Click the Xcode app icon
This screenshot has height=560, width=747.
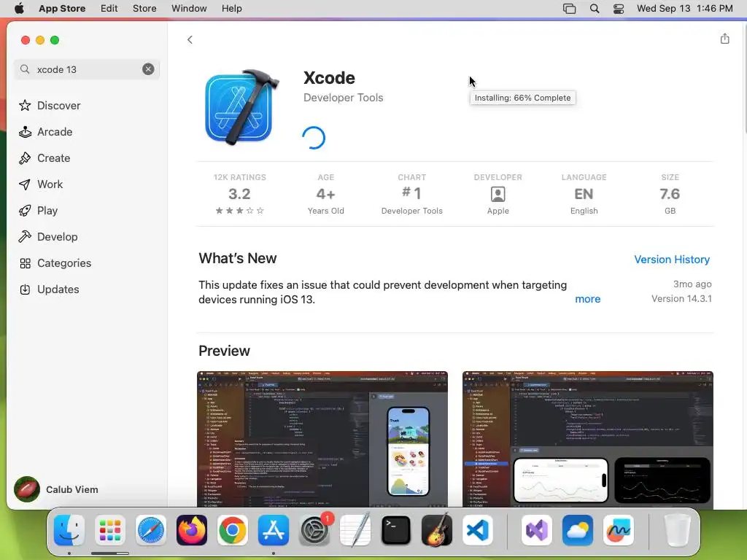241,106
